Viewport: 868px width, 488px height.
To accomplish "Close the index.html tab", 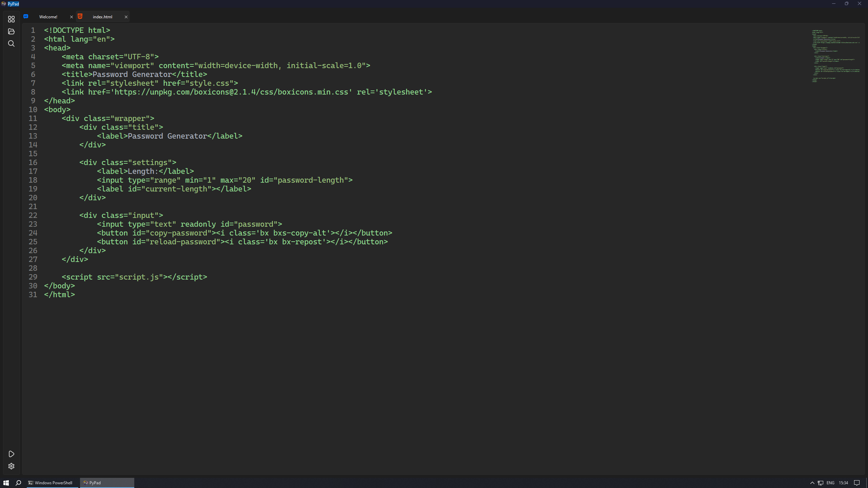I will (x=126, y=17).
